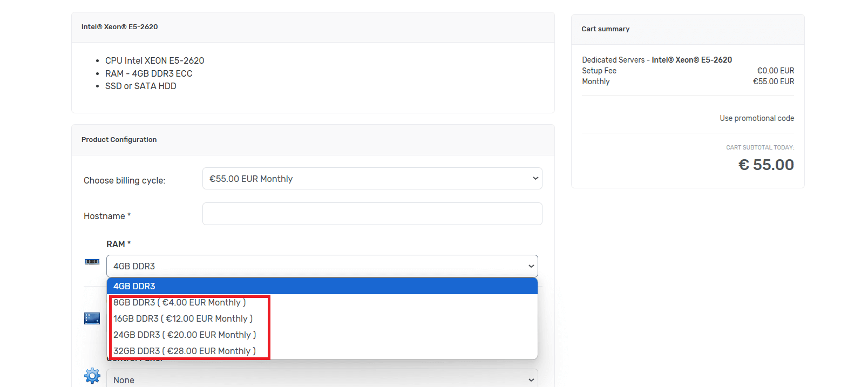Image resolution: width=868 pixels, height=387 pixels.
Task: Choose 8GB DDR3 €4.00 EUR Monthly option
Action: pos(322,302)
